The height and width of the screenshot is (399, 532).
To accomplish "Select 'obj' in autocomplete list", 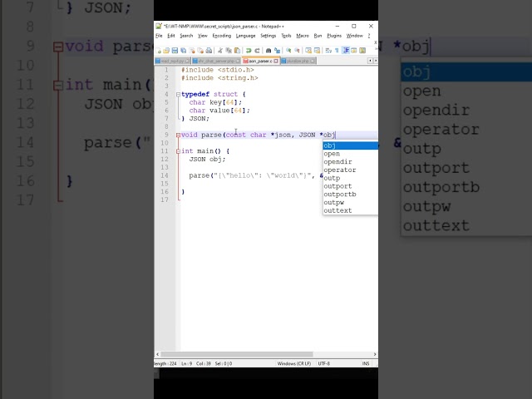I will tap(351, 145).
